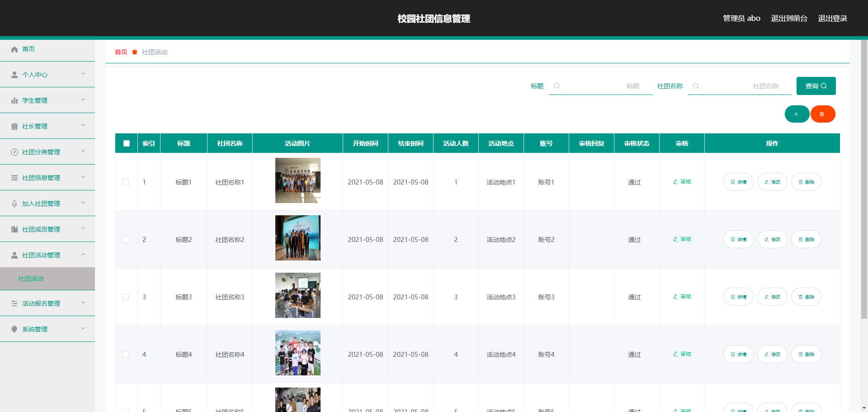
Task: Open activity image thumbnail of row 标题3
Action: [298, 295]
